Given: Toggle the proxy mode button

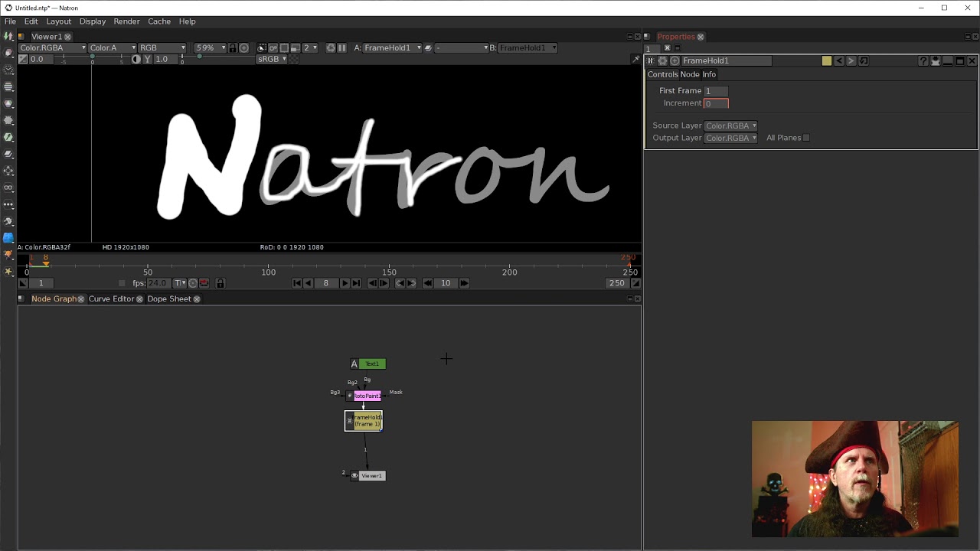Looking at the screenshot, I should 296,47.
